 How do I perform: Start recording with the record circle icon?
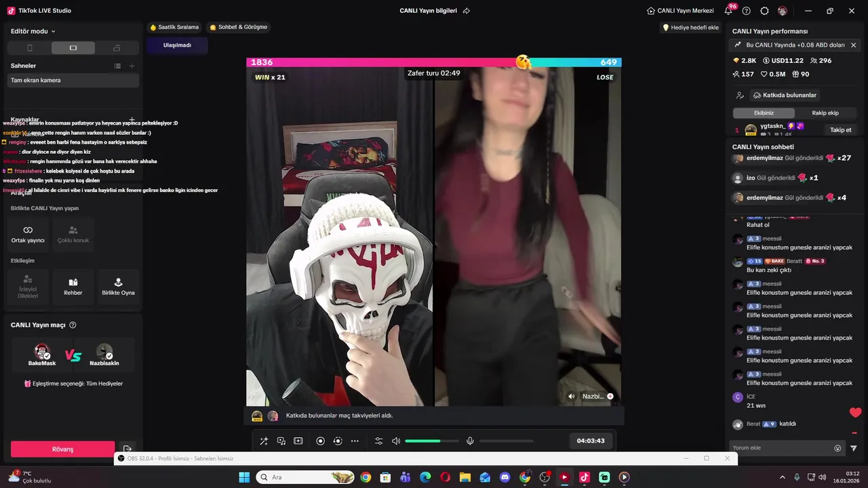tap(321, 441)
